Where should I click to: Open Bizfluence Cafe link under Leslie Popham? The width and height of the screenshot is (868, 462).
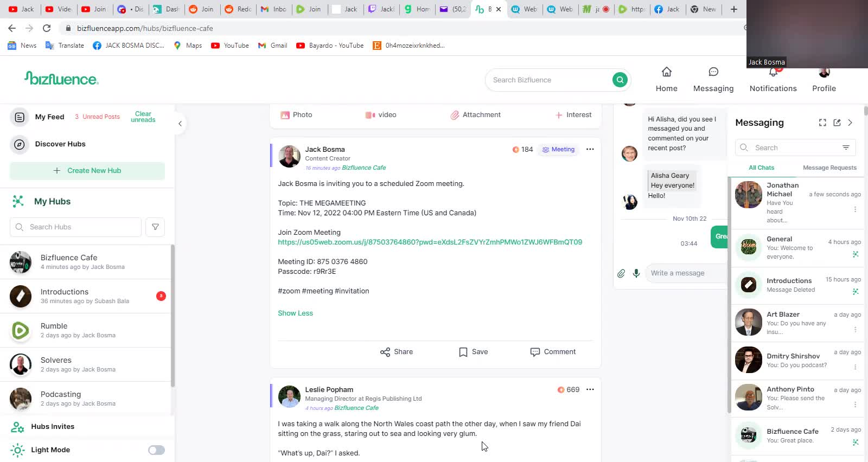[x=356, y=408]
